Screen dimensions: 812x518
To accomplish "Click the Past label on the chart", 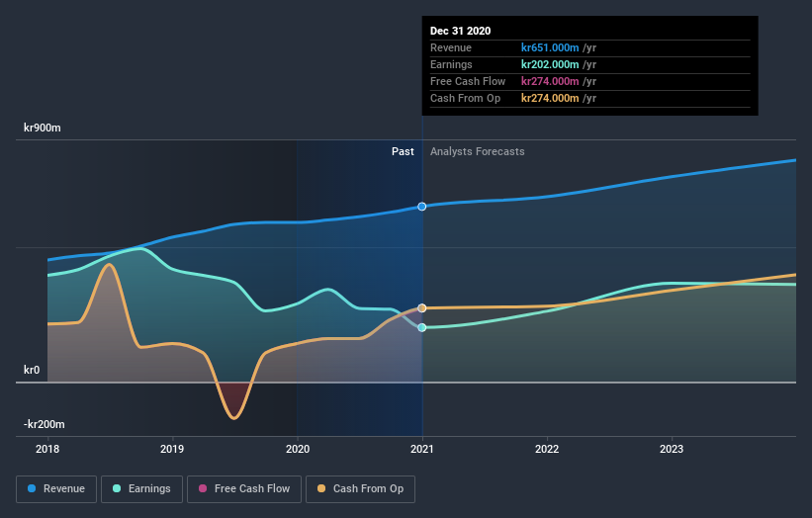I will click(403, 151).
